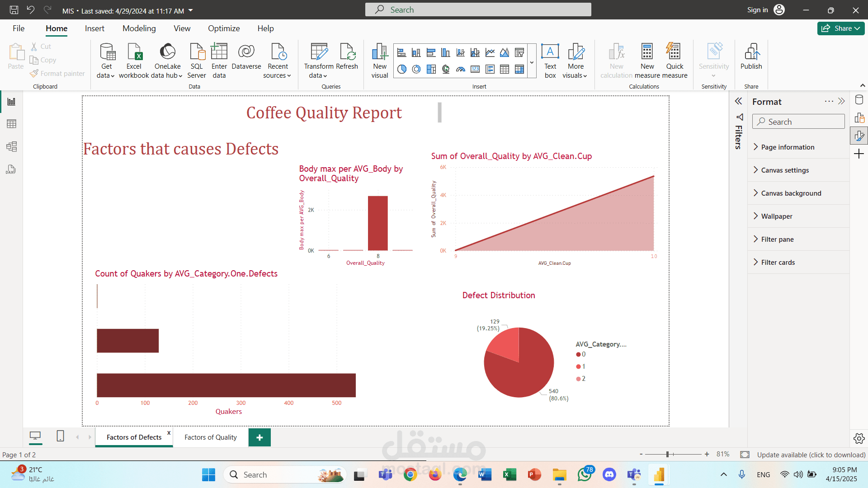Refresh the data

pyautogui.click(x=347, y=56)
